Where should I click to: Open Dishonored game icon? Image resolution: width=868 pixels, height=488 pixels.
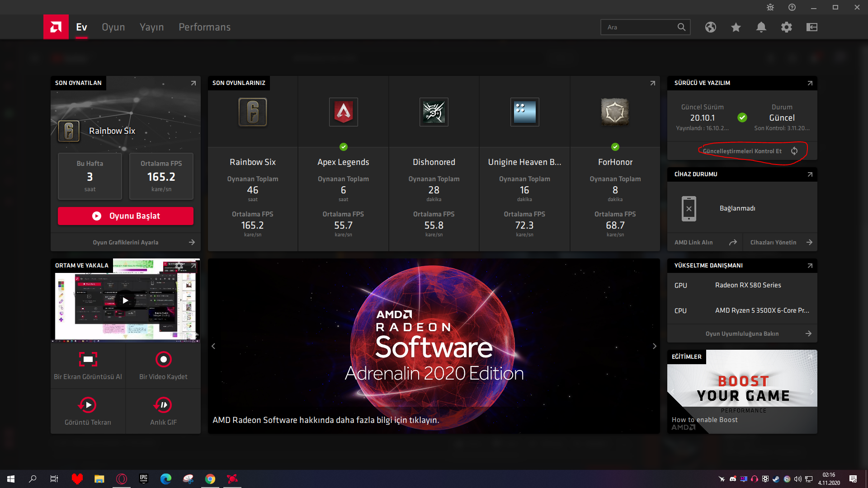pyautogui.click(x=434, y=112)
